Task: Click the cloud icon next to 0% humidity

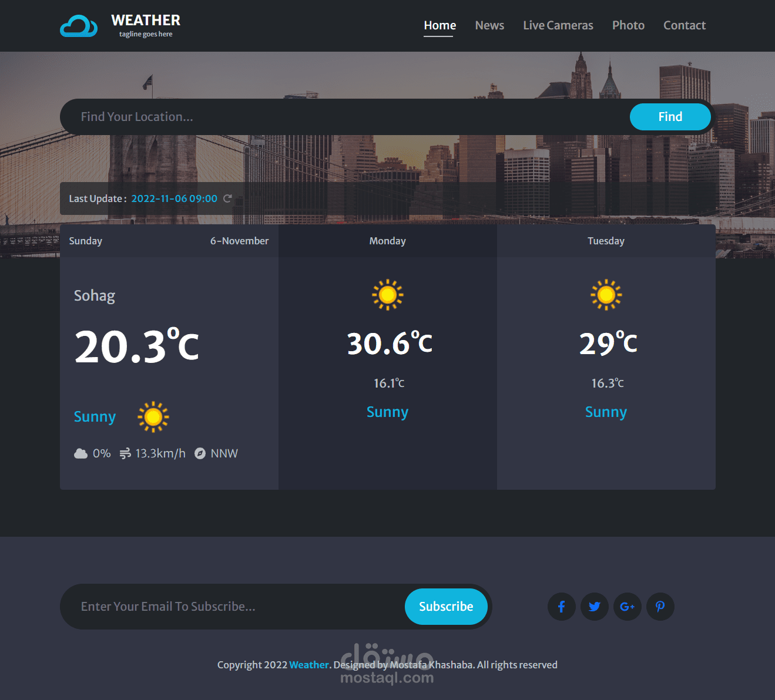Action: [x=80, y=453]
